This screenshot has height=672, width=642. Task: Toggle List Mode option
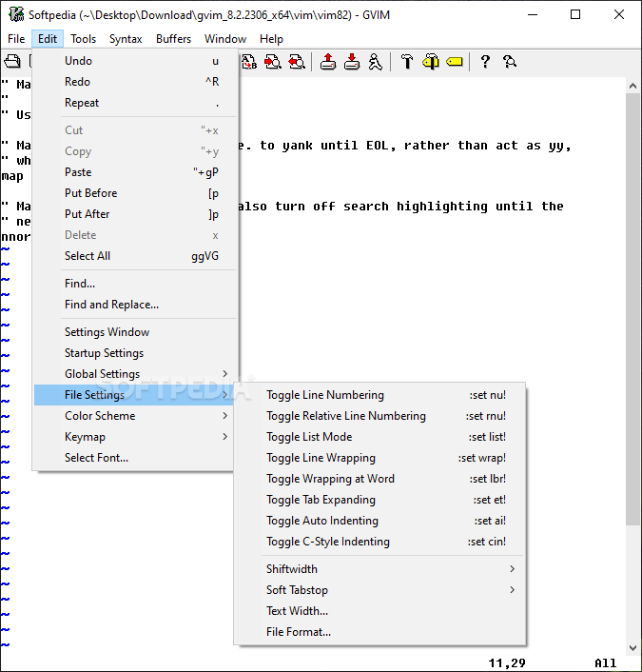tap(379, 437)
